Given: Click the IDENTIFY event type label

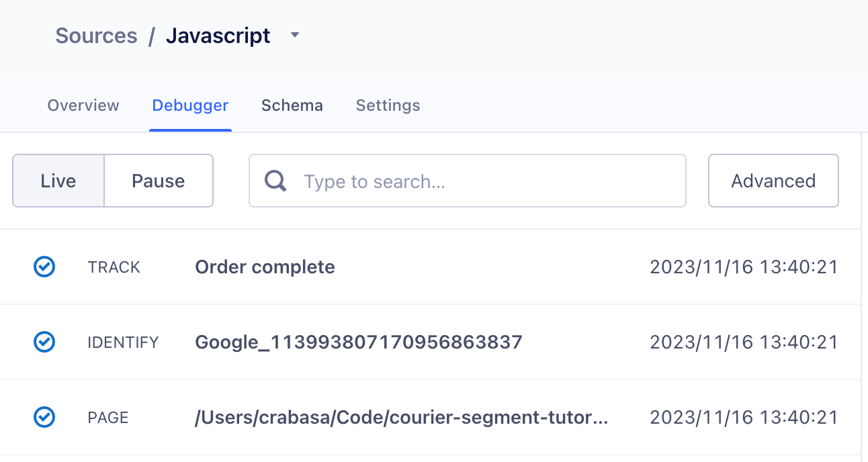Looking at the screenshot, I should pos(123,342).
